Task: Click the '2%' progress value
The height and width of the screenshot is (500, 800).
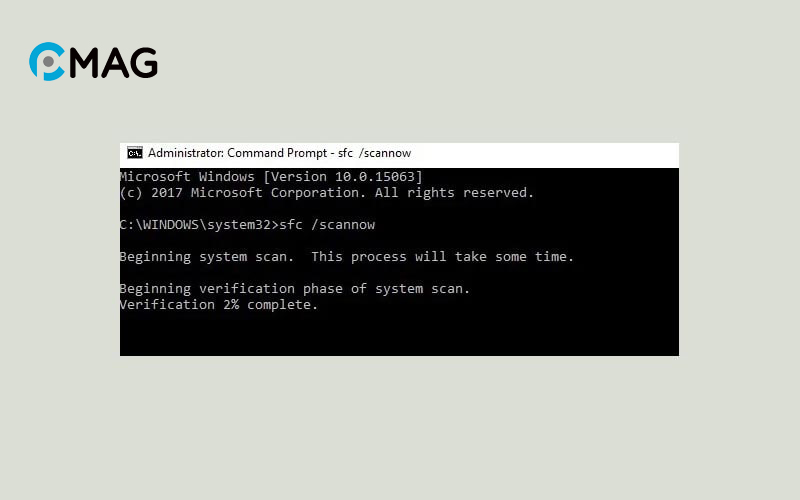Action: [x=231, y=305]
